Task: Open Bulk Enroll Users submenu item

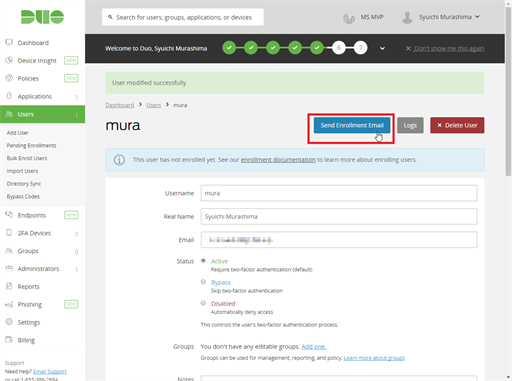Action: 27,158
